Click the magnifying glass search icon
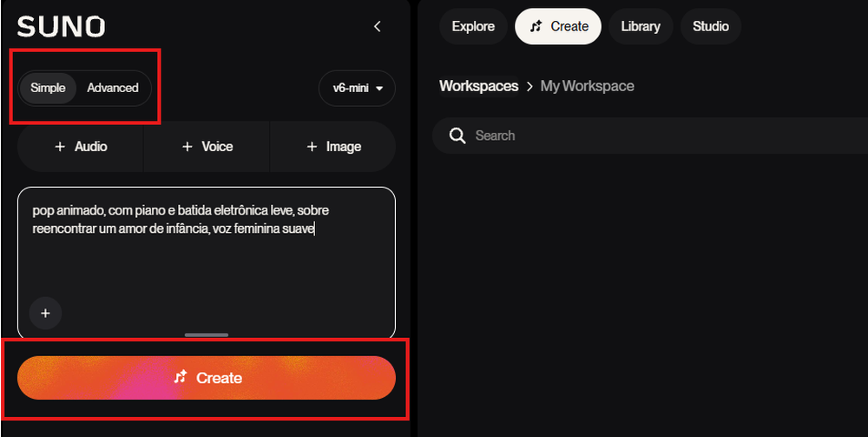Viewport: 868px width, 437px height. click(x=457, y=136)
